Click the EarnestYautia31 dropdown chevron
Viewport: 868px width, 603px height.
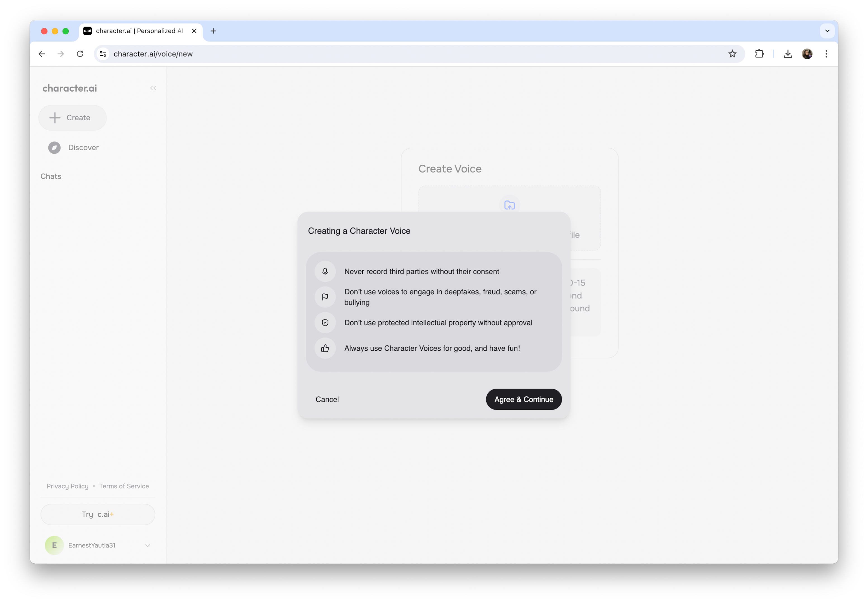tap(148, 545)
